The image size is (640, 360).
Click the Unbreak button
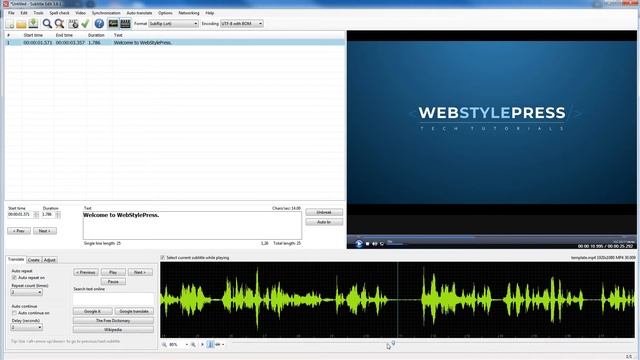point(324,213)
